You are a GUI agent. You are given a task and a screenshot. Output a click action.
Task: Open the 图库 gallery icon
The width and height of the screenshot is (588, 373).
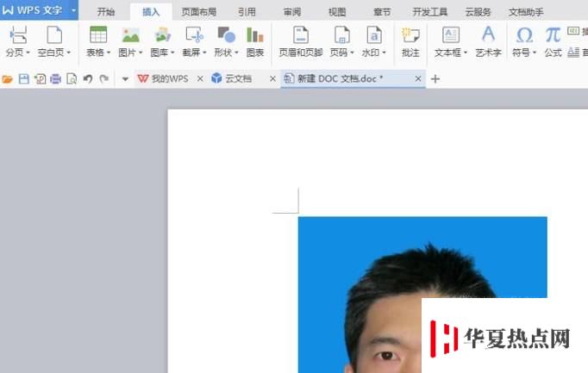(x=162, y=34)
